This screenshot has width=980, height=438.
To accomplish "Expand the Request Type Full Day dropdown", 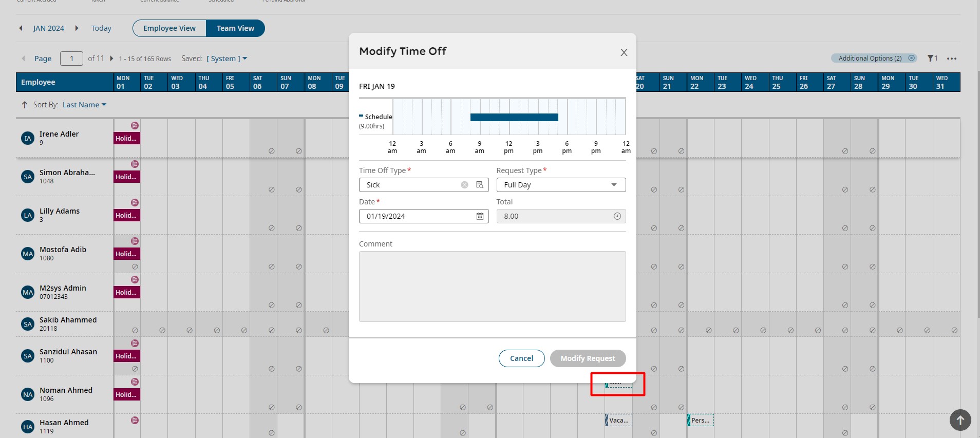I will 613,185.
